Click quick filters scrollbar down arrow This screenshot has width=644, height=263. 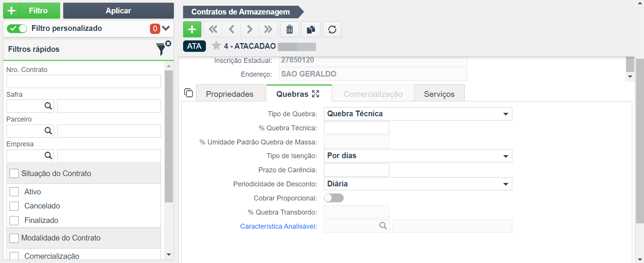tap(169, 255)
